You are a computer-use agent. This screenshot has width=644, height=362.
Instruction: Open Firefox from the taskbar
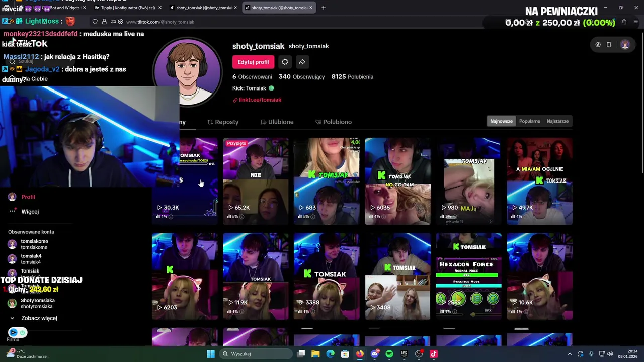tap(360, 354)
